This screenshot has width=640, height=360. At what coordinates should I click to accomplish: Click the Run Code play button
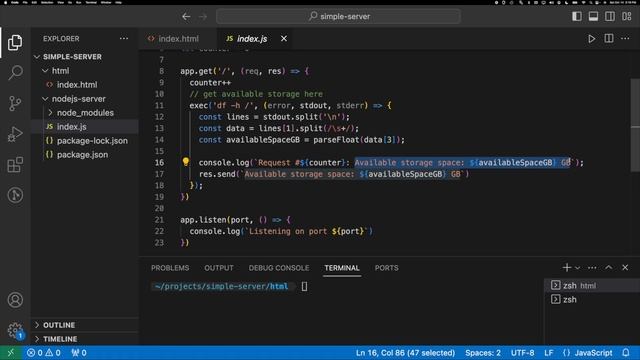(x=591, y=39)
